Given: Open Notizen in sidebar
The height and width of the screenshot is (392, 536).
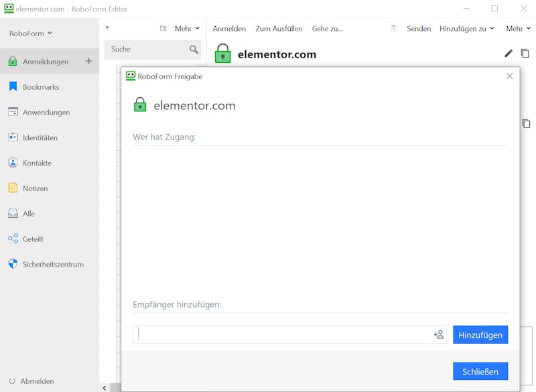Looking at the screenshot, I should coord(36,188).
